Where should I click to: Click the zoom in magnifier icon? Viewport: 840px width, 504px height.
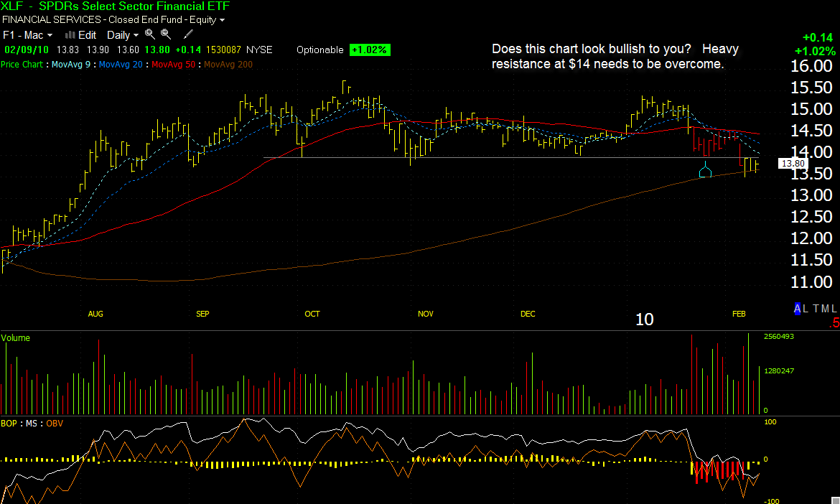coord(149,34)
